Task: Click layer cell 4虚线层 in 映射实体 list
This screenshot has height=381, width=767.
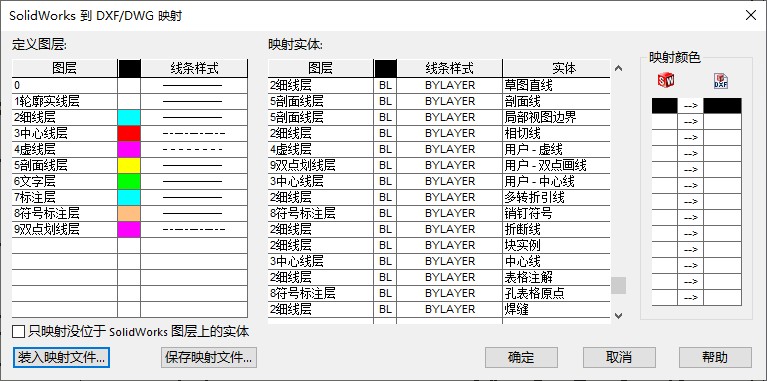Action: coord(321,149)
